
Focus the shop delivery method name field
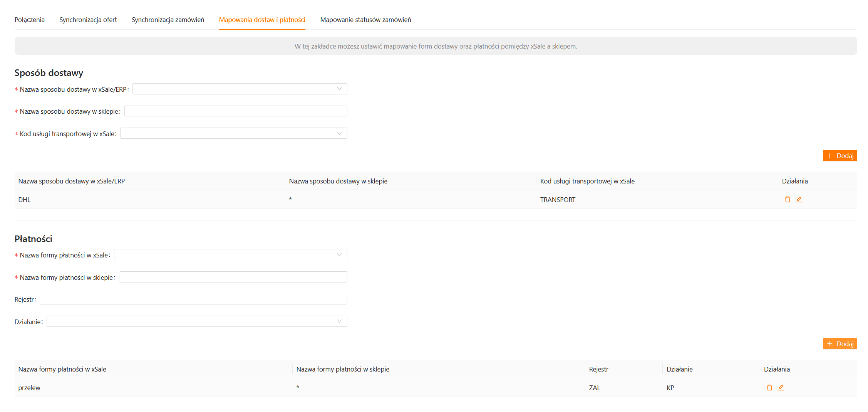pyautogui.click(x=236, y=111)
